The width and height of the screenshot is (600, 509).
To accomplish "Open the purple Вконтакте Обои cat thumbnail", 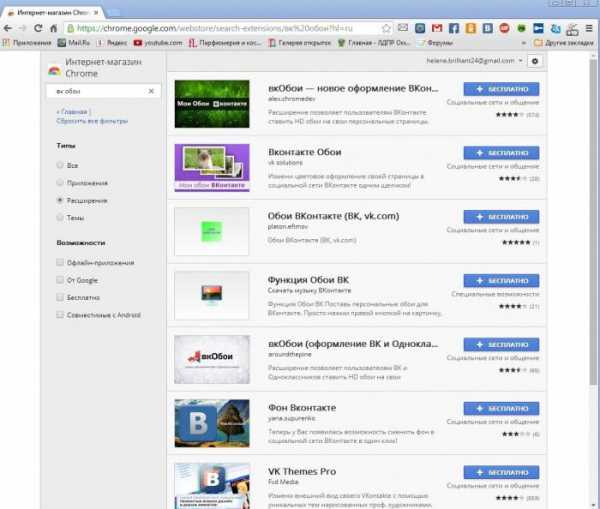I will 212,168.
